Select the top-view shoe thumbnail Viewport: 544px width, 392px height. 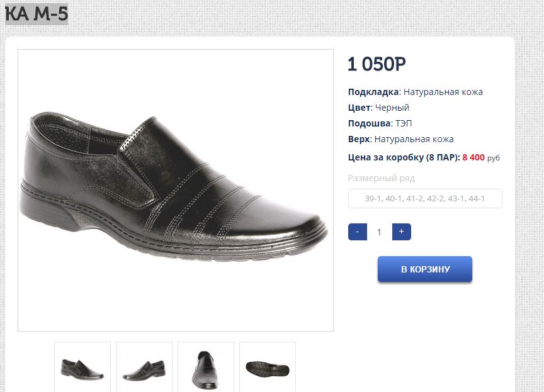[x=206, y=367]
